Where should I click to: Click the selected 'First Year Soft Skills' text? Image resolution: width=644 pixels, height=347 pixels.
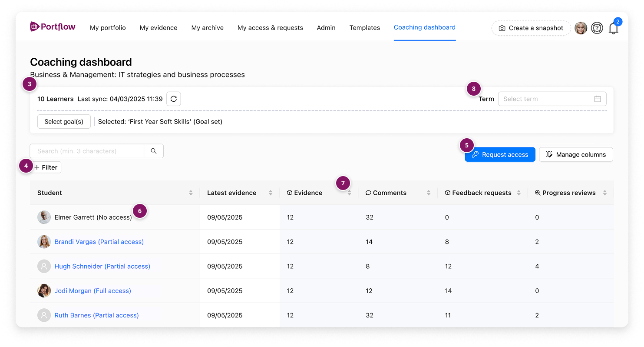(x=160, y=121)
